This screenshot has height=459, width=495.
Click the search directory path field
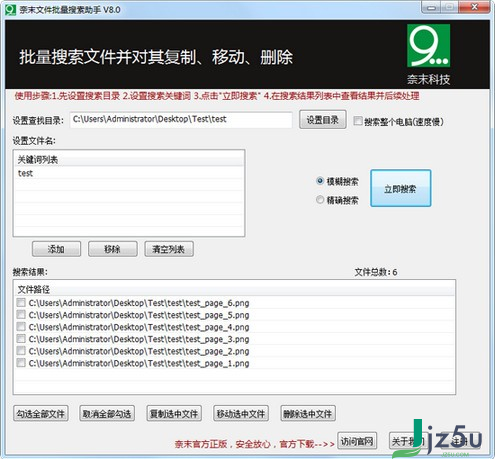[181, 119]
